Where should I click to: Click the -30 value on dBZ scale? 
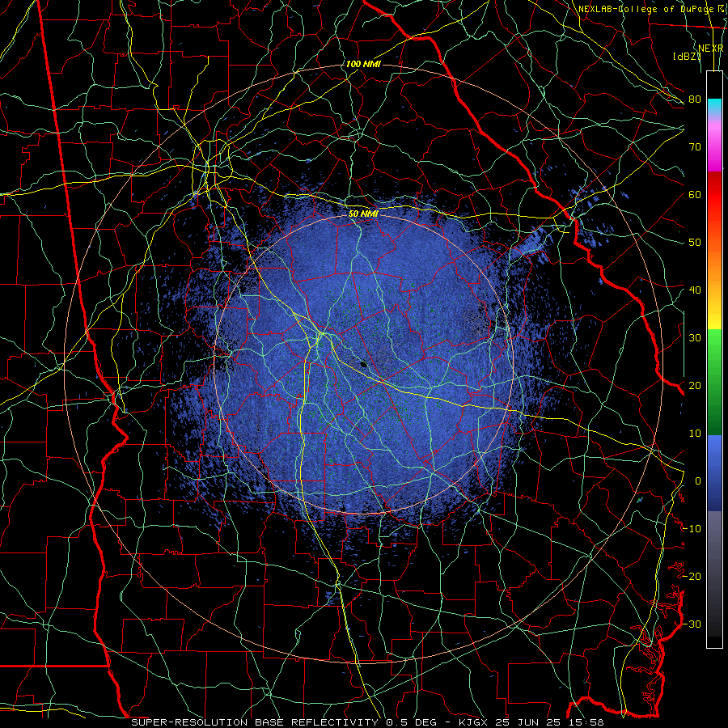692,624
